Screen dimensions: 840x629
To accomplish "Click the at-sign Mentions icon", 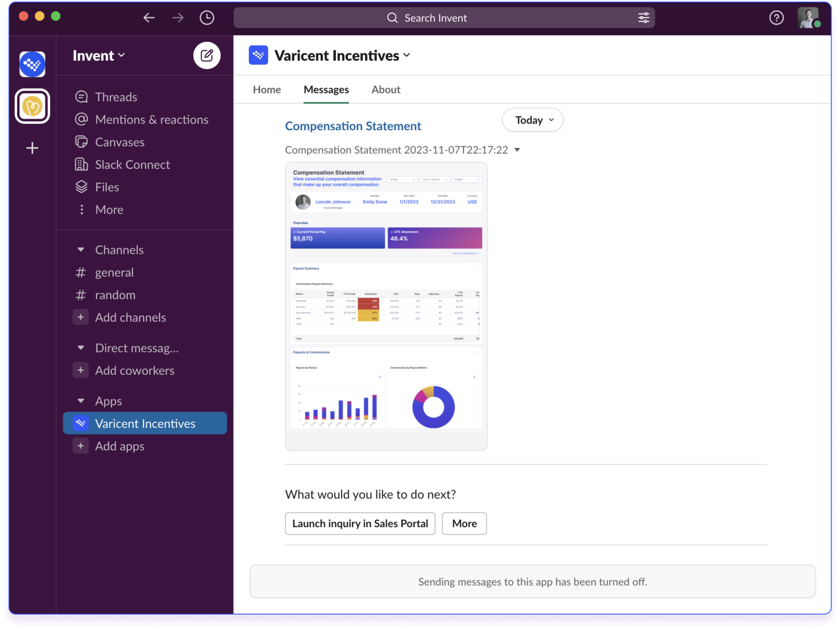I will [82, 119].
